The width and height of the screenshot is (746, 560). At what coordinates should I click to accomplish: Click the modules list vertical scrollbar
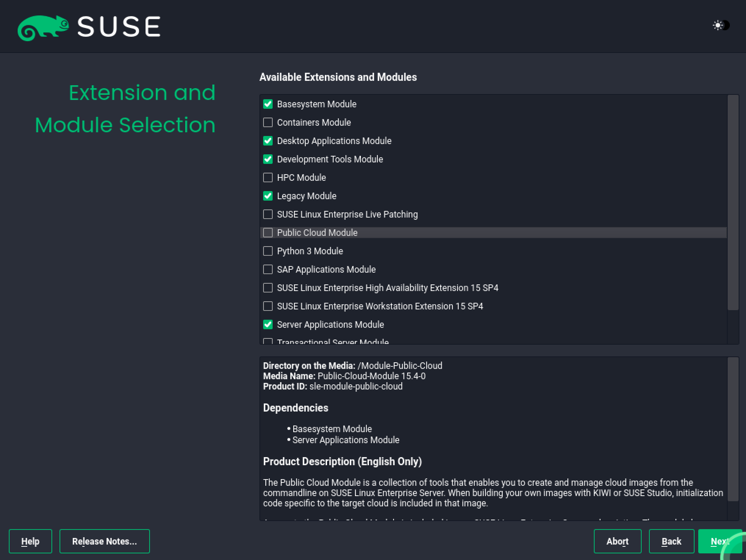(x=733, y=202)
